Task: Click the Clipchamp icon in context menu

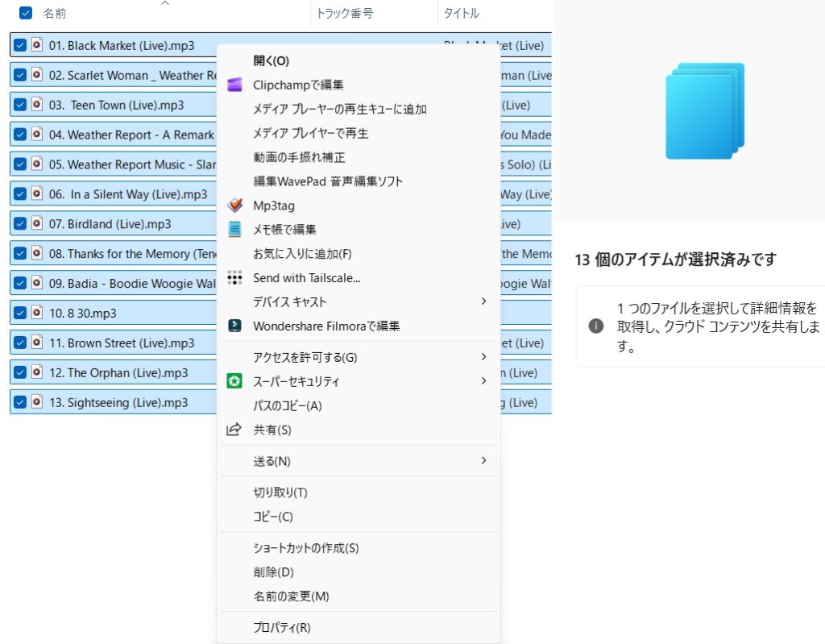Action: (x=234, y=85)
